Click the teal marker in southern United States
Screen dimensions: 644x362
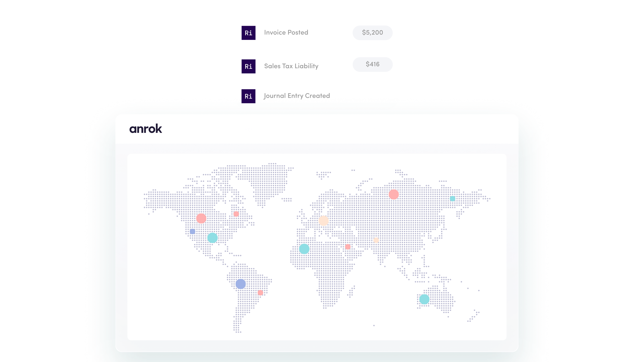[212, 238]
